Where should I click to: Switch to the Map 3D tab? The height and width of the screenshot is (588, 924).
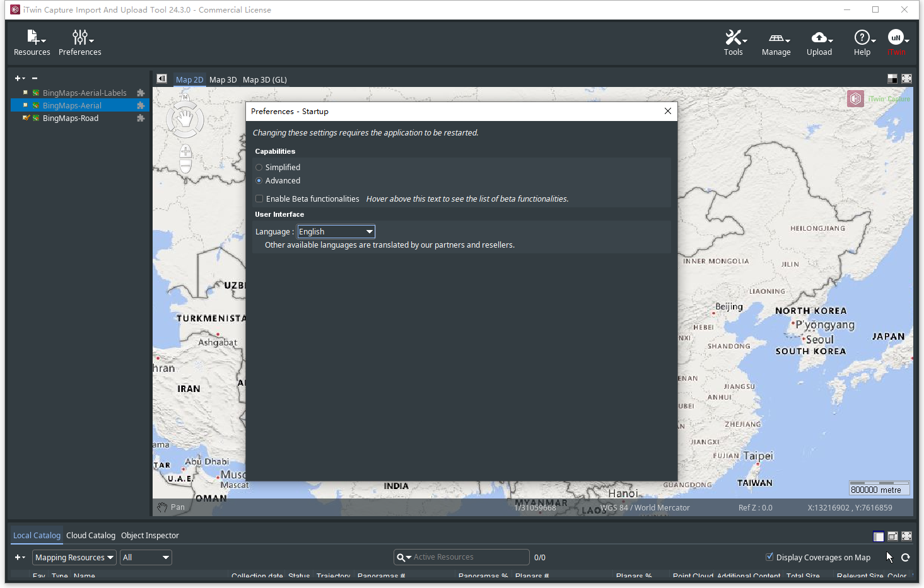pos(223,79)
